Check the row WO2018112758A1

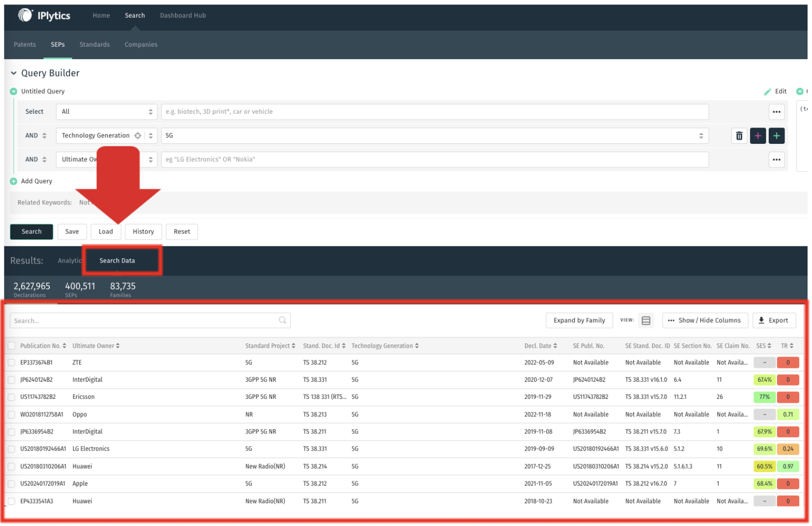coord(11,415)
